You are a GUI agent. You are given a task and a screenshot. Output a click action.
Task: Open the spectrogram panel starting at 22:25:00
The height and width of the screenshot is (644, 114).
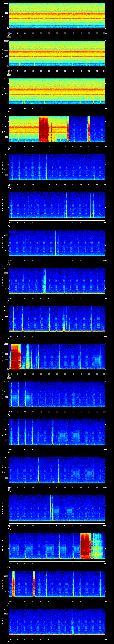tap(57, 129)
